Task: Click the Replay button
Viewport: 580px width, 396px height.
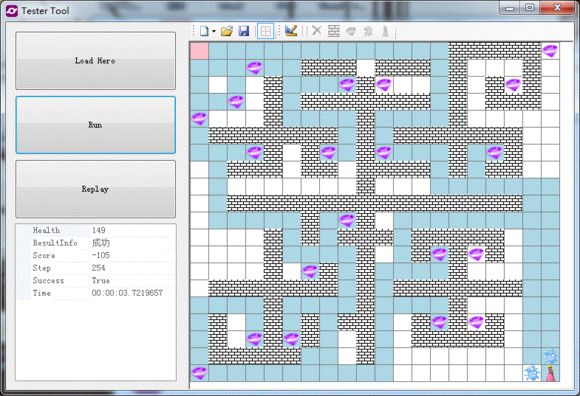Action: click(x=95, y=189)
